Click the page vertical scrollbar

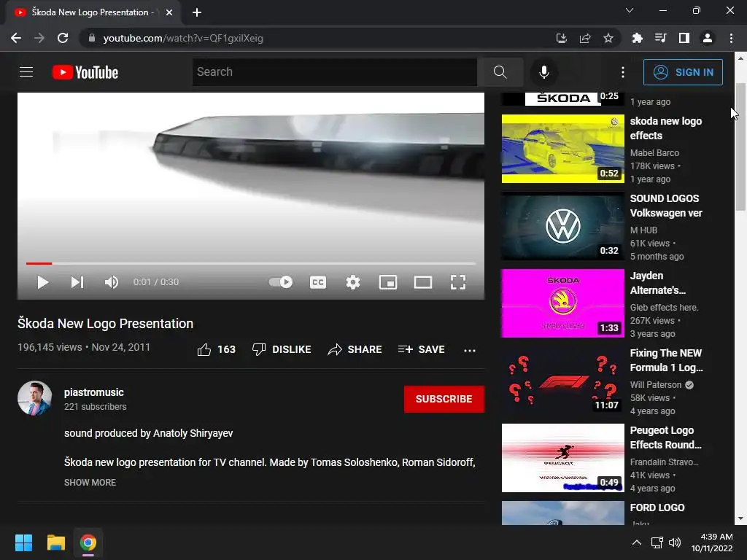pyautogui.click(x=740, y=146)
